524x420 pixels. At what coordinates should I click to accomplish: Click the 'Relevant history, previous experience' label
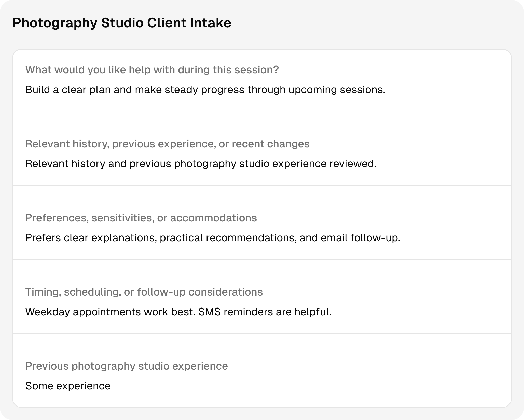pyautogui.click(x=167, y=144)
